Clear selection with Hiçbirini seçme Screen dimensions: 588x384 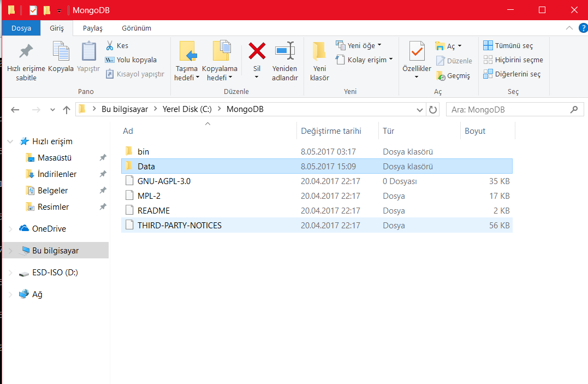point(513,60)
